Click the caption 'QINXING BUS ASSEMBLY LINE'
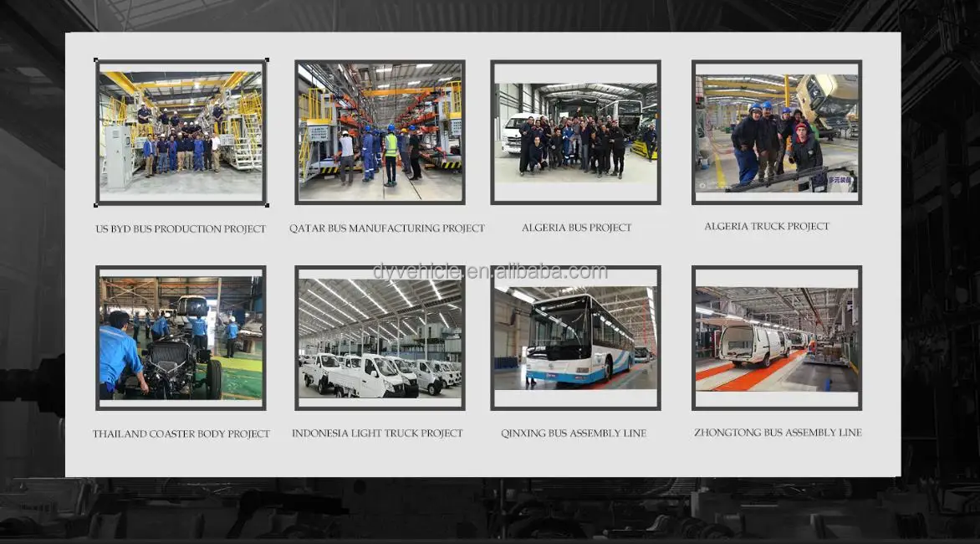 [574, 434]
